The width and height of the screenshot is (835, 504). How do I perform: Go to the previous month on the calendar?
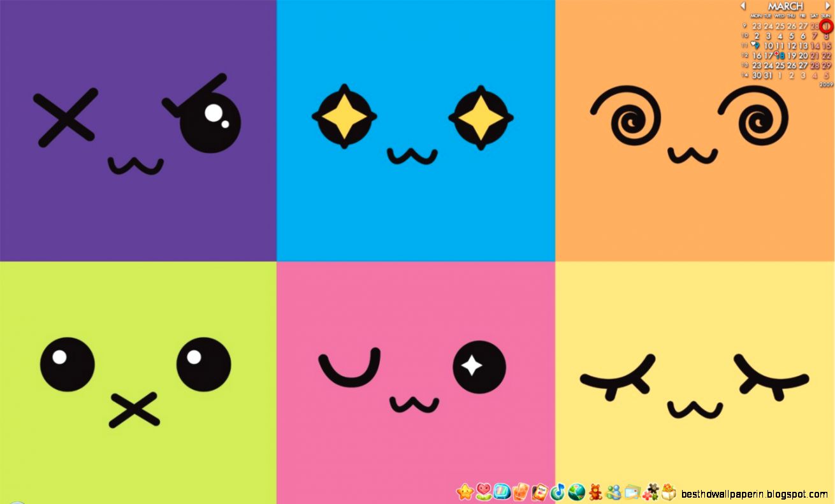(x=743, y=5)
